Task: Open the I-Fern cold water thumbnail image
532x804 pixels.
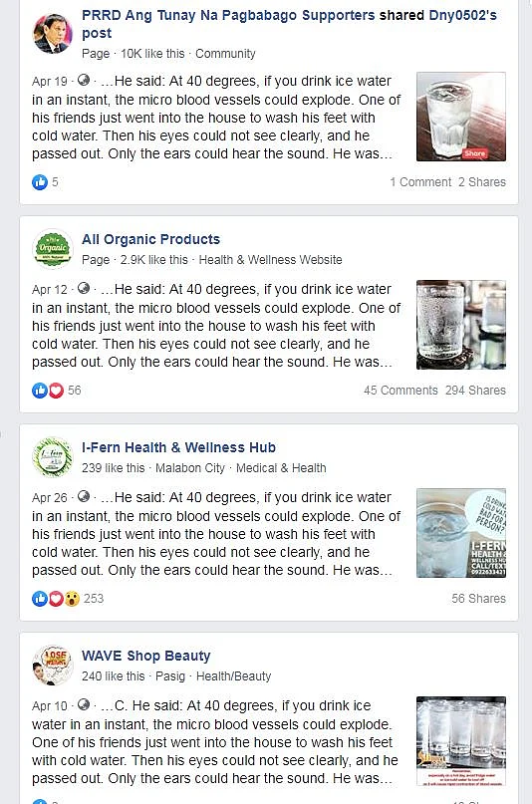Action: [461, 533]
